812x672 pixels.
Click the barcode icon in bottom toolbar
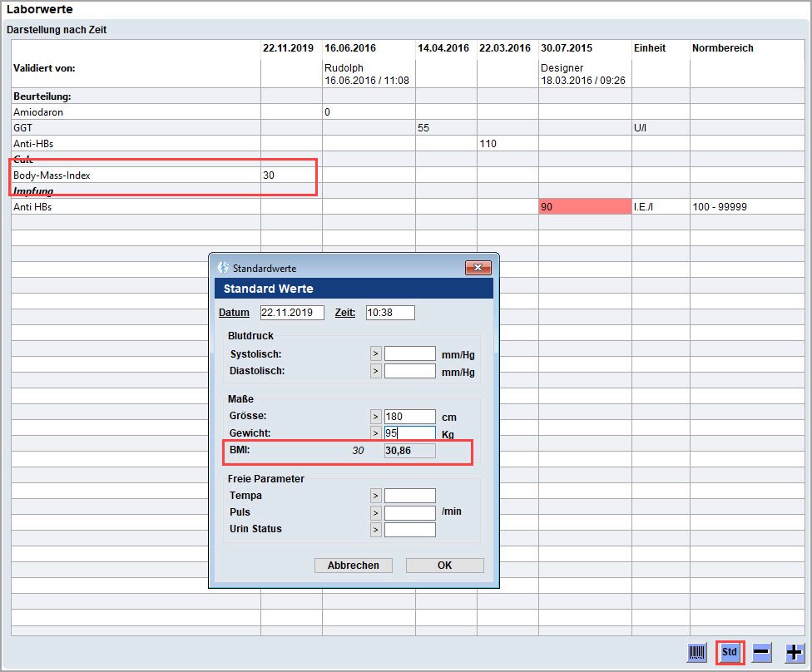697,653
